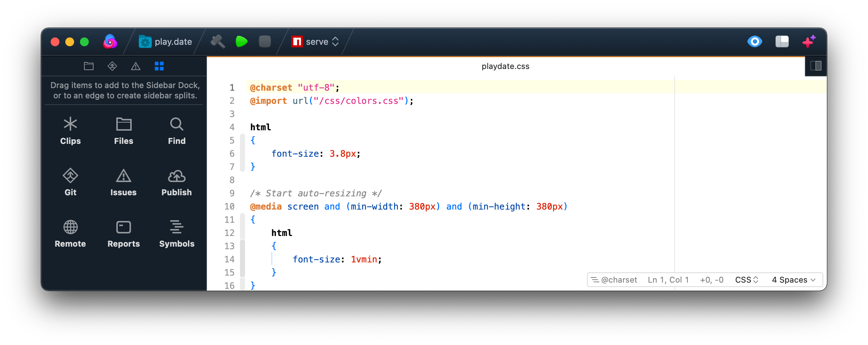This screenshot has height=345, width=868.
Task: Open the Symbols sidebar
Action: point(176,234)
